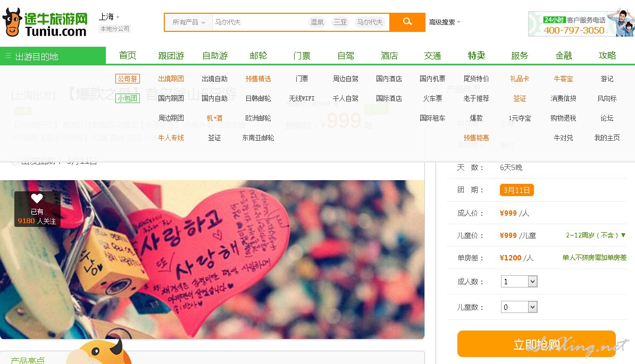This screenshot has height=364, width=635.
Task: Open 火车票 in the submenu
Action: 432,98
